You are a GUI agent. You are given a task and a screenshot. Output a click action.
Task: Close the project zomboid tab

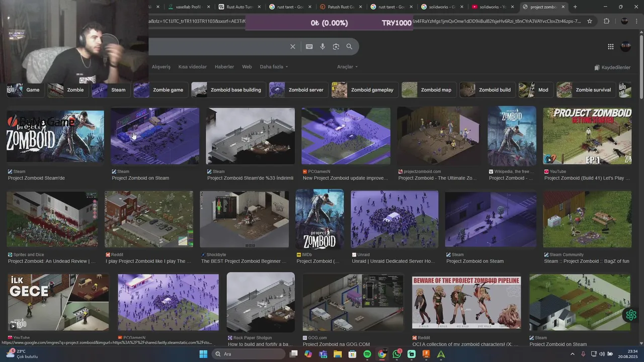click(563, 7)
